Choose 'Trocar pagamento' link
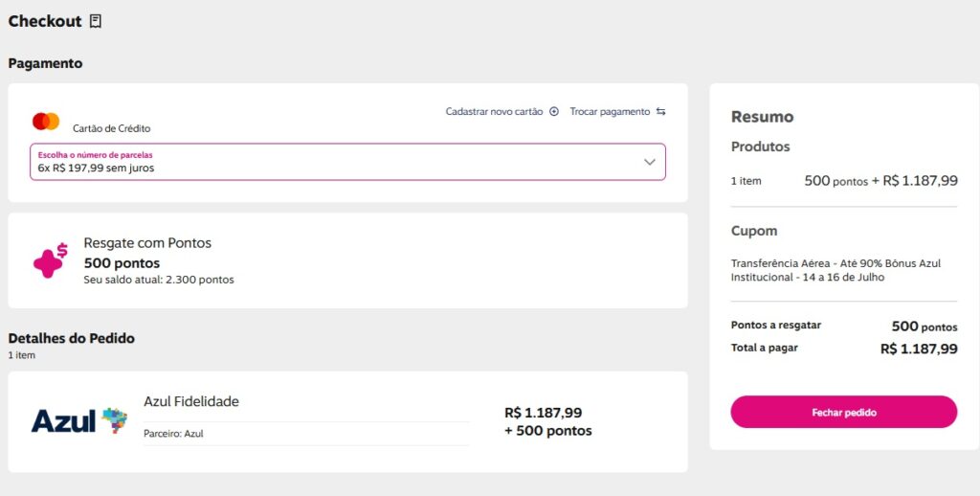The image size is (980, 496). pos(610,112)
